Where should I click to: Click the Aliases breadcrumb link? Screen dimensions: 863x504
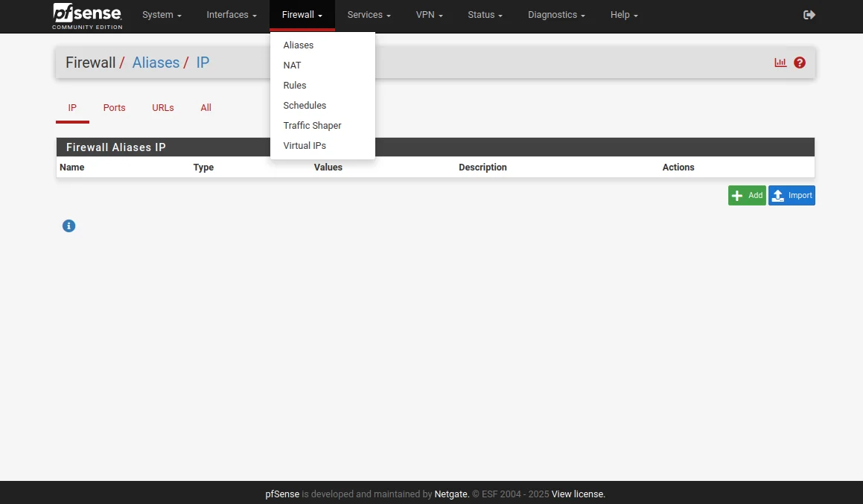pyautogui.click(x=156, y=63)
